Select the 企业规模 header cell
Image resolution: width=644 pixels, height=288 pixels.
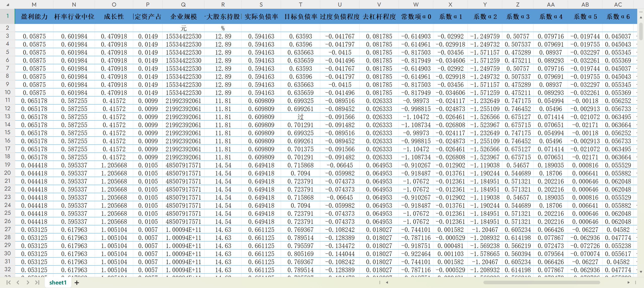click(x=183, y=17)
